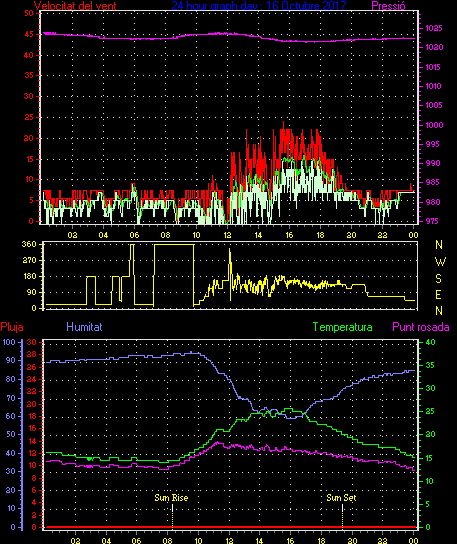Click the blue 'Humitat' legend label
The height and width of the screenshot is (544, 457).
click(x=84, y=327)
